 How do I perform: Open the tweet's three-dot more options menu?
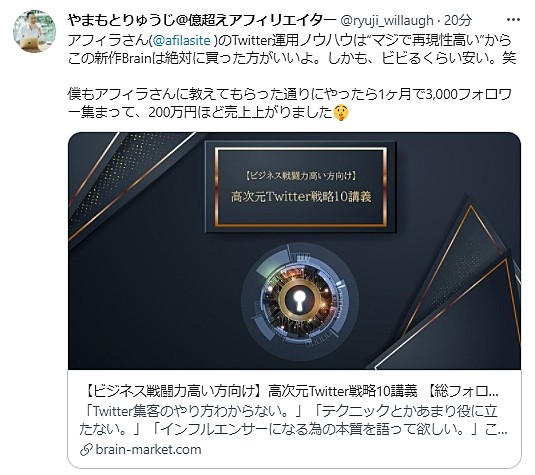(513, 20)
